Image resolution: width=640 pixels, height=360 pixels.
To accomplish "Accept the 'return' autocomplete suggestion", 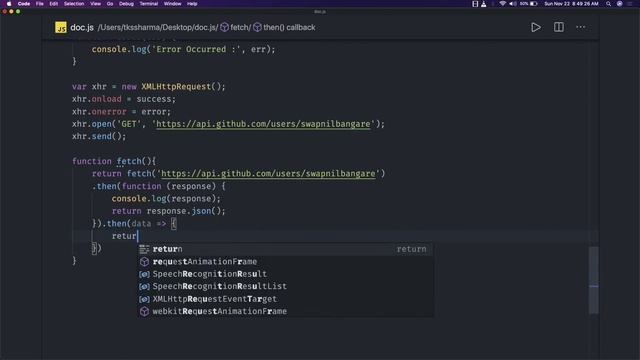I will [x=285, y=249].
